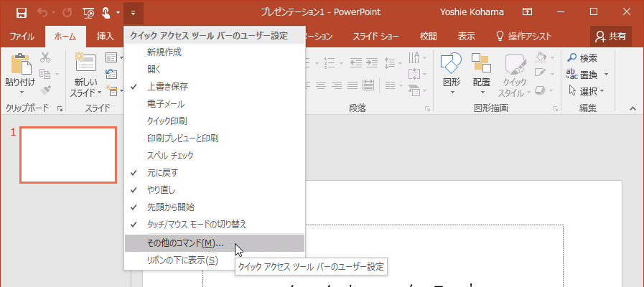This screenshot has height=287, width=644.
Task: Uncheck 先頭から開始 in the customize menu
Action: click(x=215, y=207)
